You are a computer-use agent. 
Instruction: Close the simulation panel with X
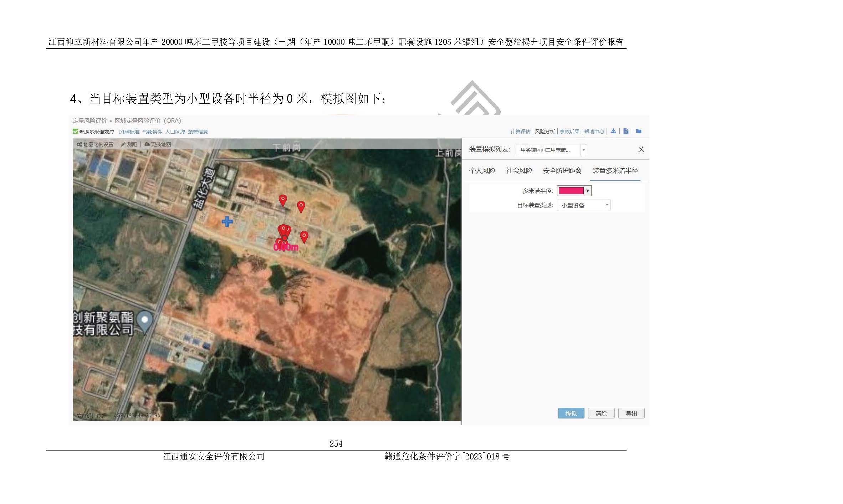(x=641, y=150)
